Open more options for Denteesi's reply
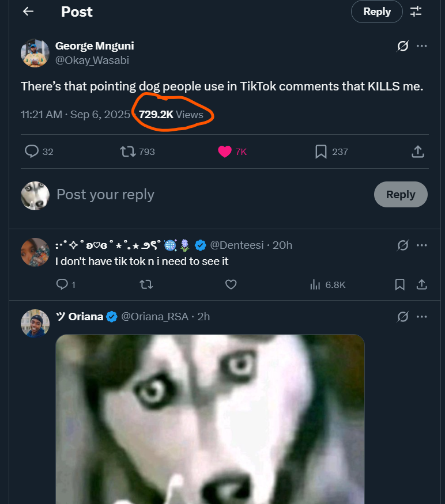The image size is (445, 504). point(422,245)
